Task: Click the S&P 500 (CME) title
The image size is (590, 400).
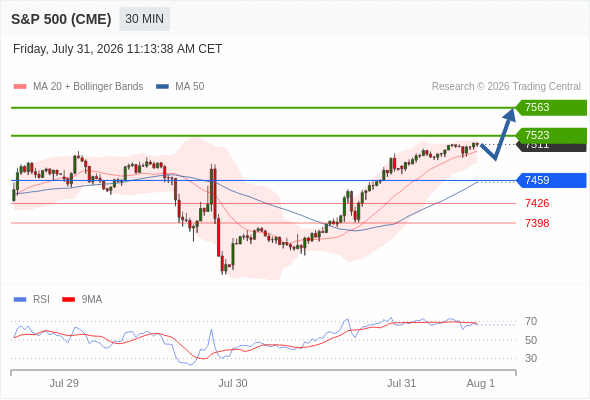Action: click(61, 19)
